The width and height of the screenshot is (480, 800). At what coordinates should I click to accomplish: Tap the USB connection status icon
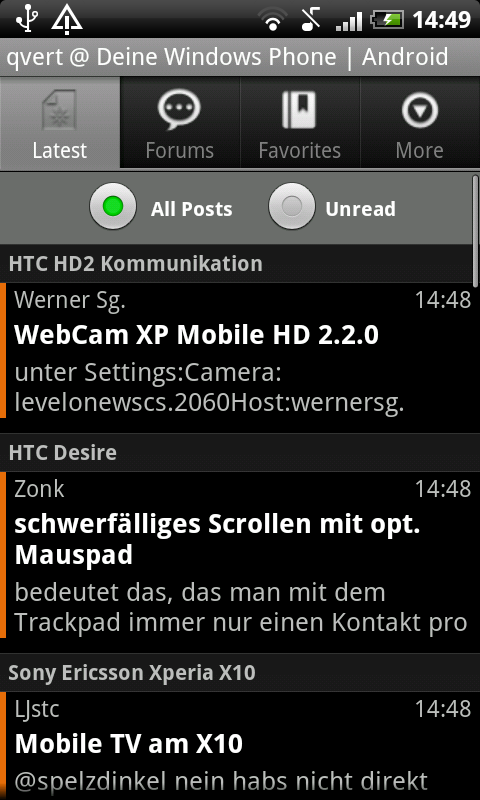click(x=24, y=19)
